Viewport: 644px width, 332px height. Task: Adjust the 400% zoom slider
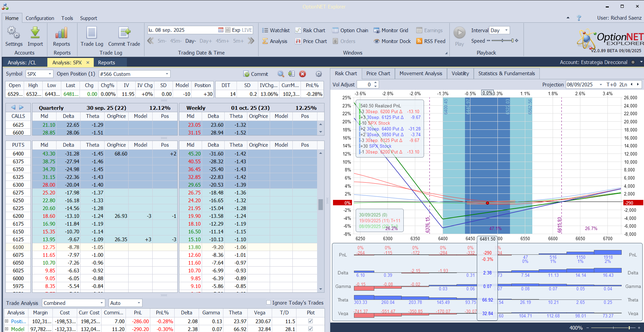coord(613,328)
